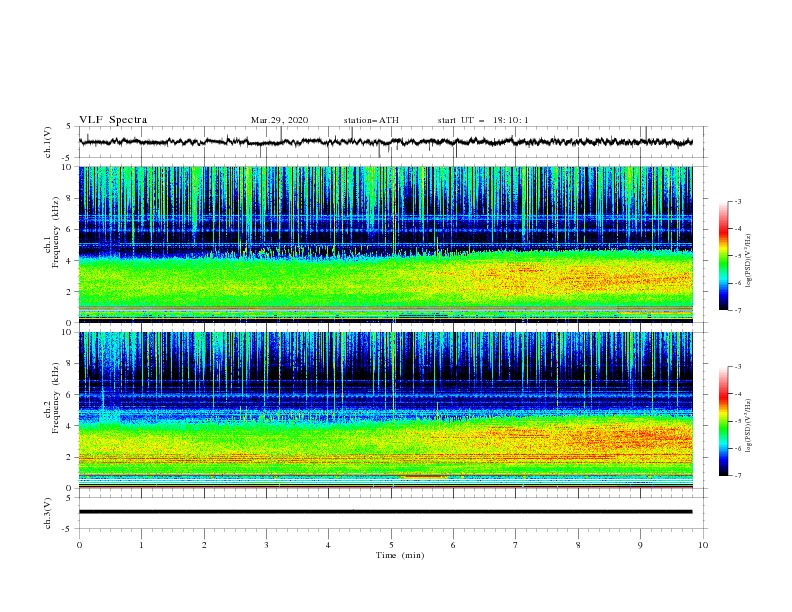
Task: Click time axis tick label "9"
Action: pyautogui.click(x=640, y=545)
